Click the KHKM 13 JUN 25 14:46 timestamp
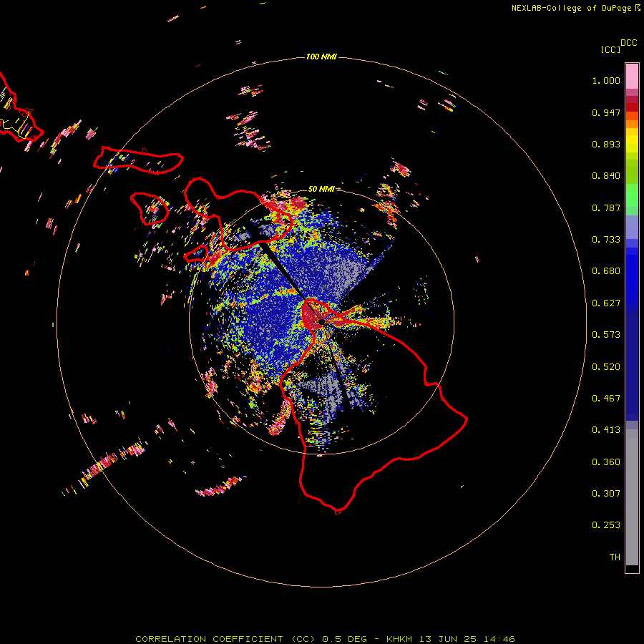 [451, 639]
